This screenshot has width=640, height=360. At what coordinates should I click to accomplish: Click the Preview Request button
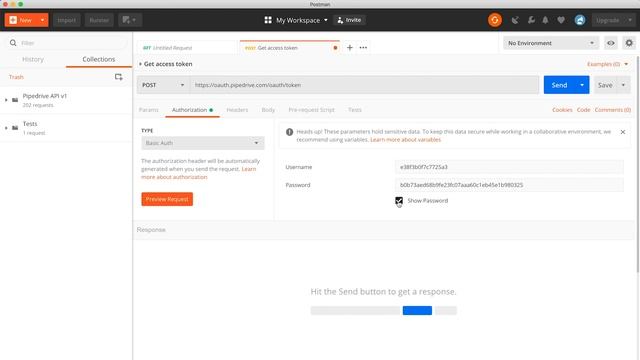167,199
